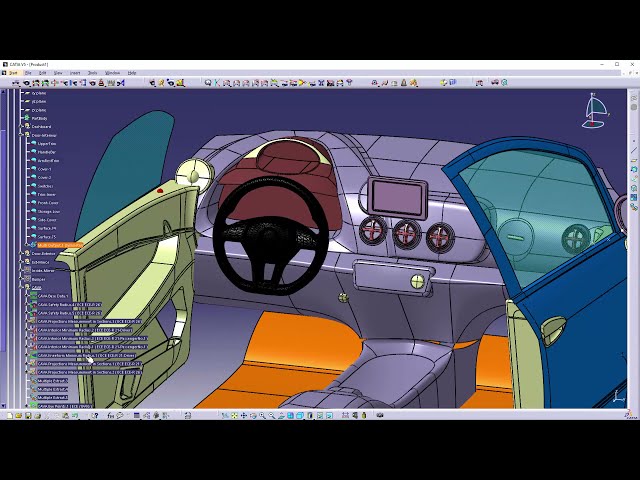640x480 pixels.
Task: Open the Edit menu
Action: (42, 73)
